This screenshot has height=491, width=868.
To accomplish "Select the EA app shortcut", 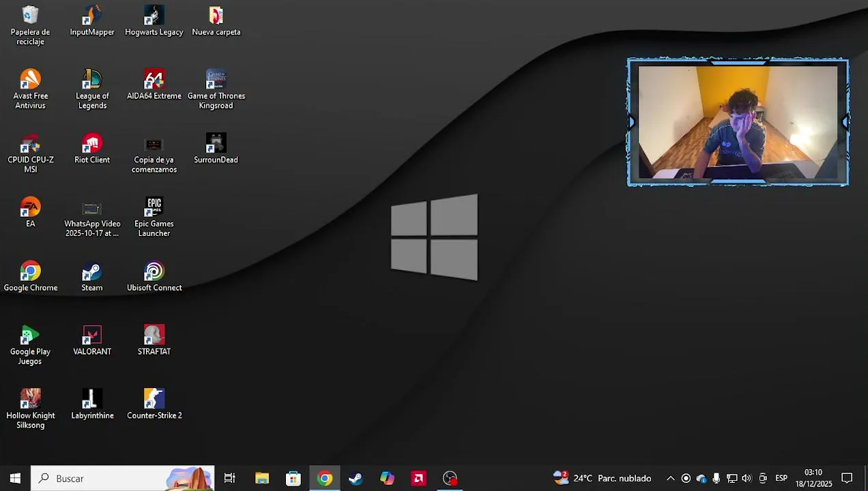I will (30, 213).
